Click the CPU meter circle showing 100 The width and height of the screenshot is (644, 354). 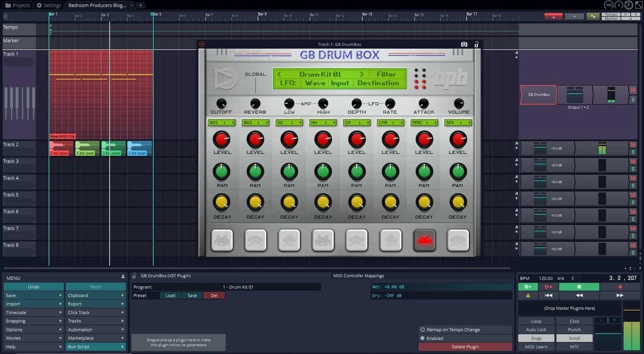coord(608,4)
